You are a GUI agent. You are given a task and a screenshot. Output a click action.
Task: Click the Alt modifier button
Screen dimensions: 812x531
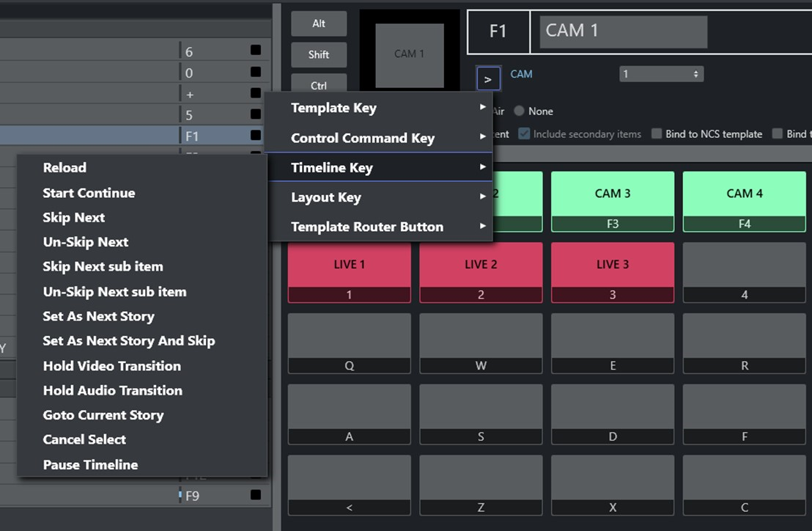click(319, 23)
